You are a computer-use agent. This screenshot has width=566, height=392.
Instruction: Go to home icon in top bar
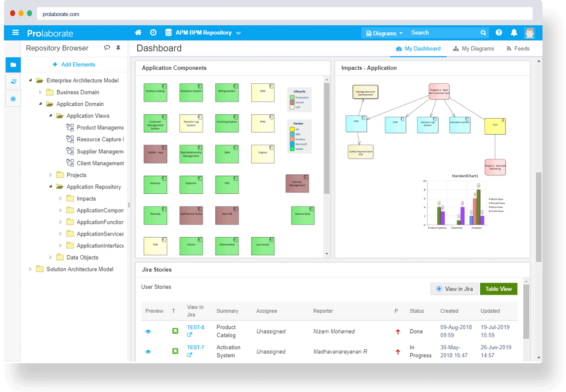coord(138,33)
